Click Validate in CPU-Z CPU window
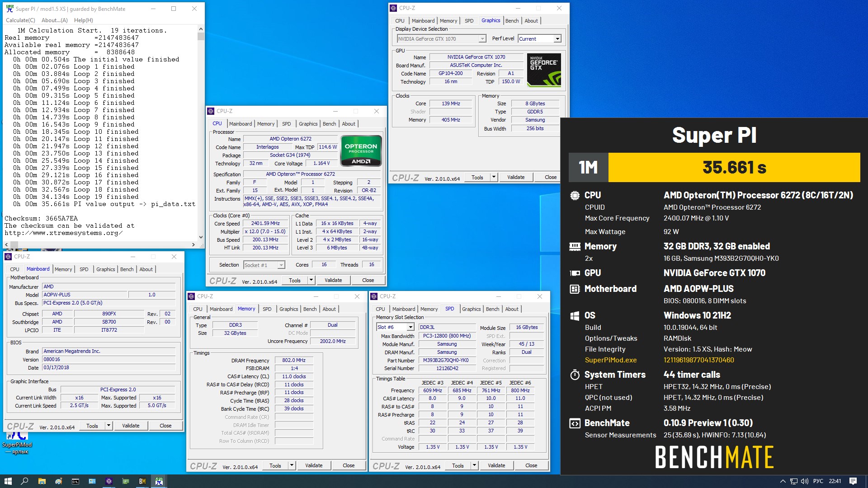868x488 pixels. click(x=333, y=280)
